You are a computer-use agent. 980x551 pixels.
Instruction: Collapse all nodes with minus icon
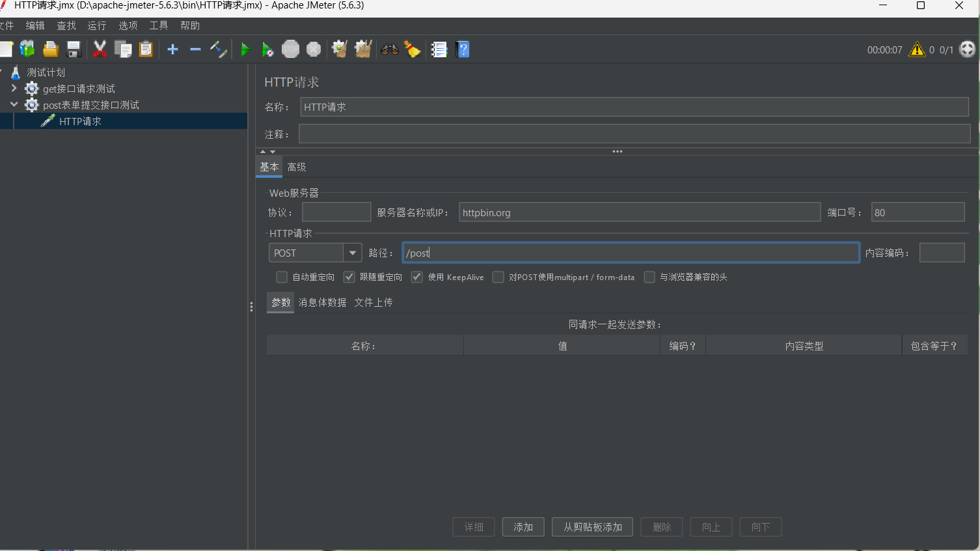coord(195,49)
